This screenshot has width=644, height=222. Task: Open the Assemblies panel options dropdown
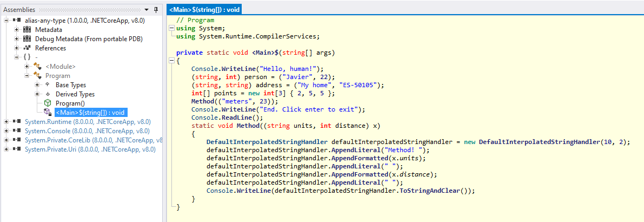pos(147,9)
